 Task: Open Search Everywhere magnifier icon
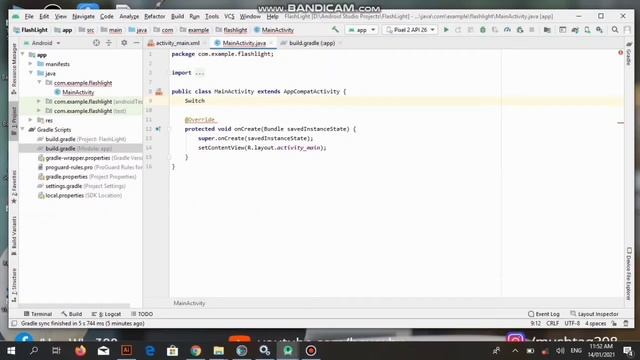pyautogui.click(x=615, y=30)
